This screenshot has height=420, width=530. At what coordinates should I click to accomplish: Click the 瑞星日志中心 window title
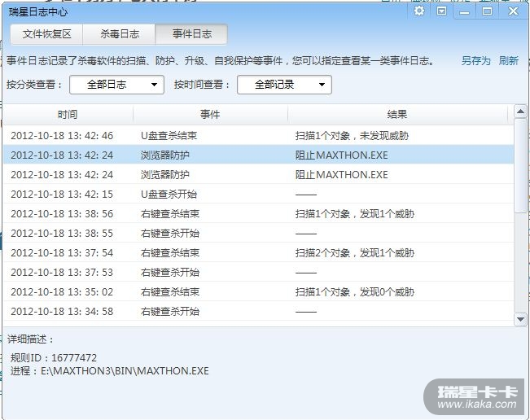pyautogui.click(x=38, y=12)
